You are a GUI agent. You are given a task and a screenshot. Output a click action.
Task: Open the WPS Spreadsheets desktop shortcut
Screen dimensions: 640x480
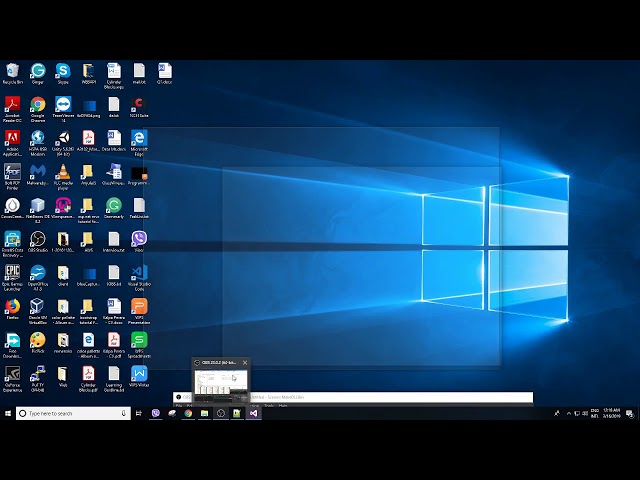[x=139, y=345]
